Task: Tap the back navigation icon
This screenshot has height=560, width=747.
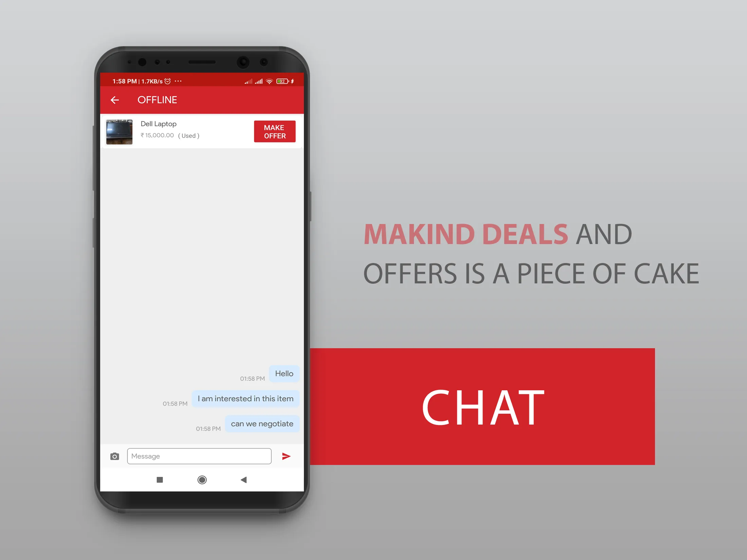Action: click(x=115, y=99)
